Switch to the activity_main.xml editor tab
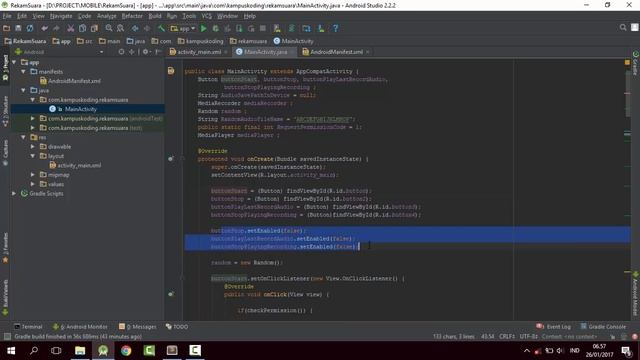 click(x=198, y=52)
